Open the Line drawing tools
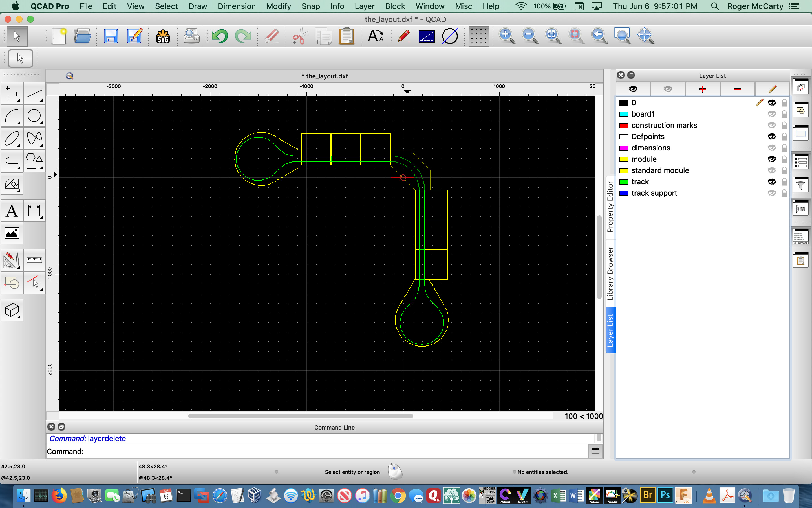This screenshot has width=812, height=508. tap(34, 93)
